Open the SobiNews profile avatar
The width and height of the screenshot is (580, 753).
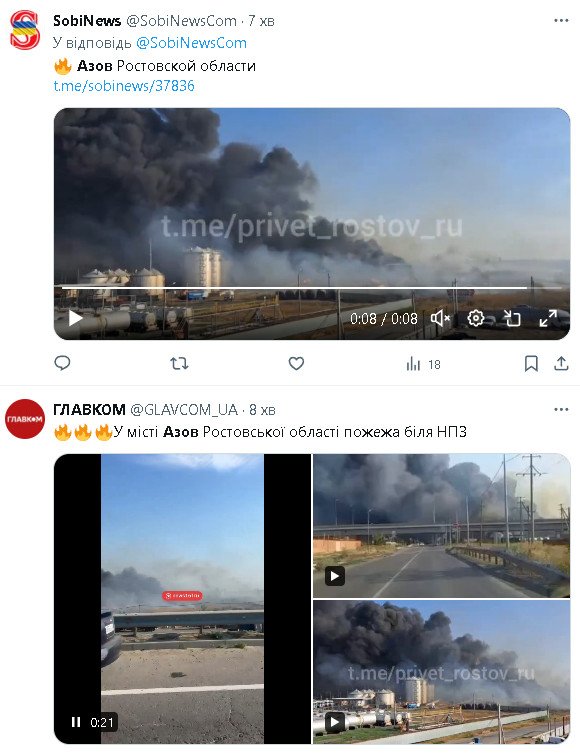pos(25,30)
